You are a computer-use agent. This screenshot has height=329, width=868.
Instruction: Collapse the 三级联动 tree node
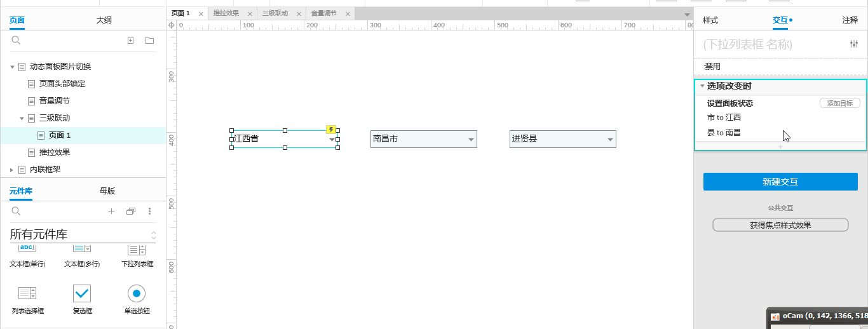pyautogui.click(x=22, y=118)
